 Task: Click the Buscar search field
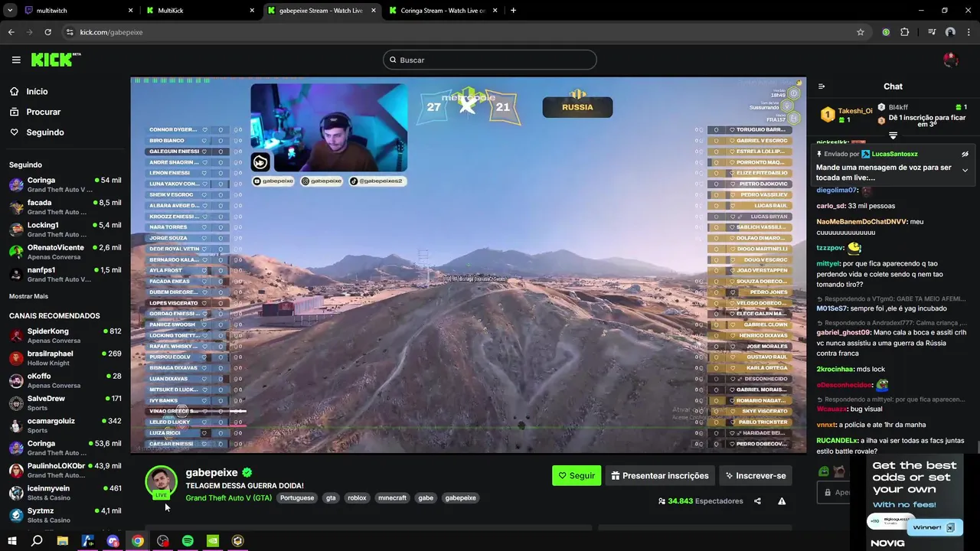(x=490, y=60)
